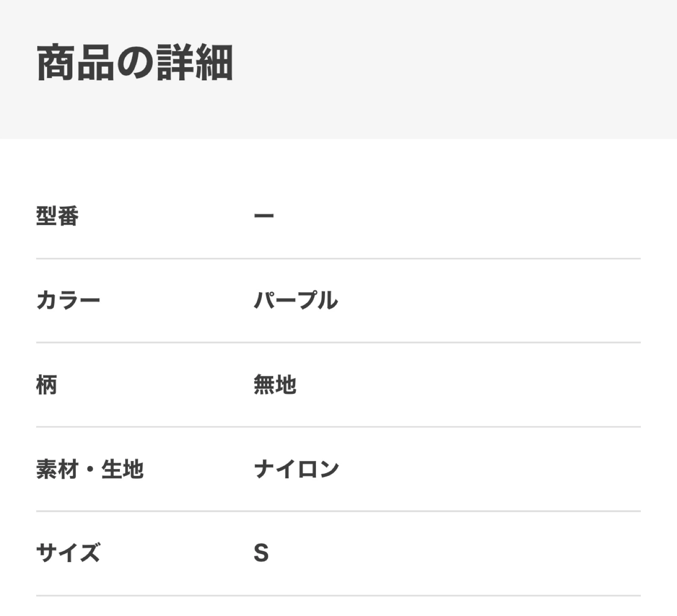
Task: Click the divider line below the サイズ row
Action: (x=338, y=595)
